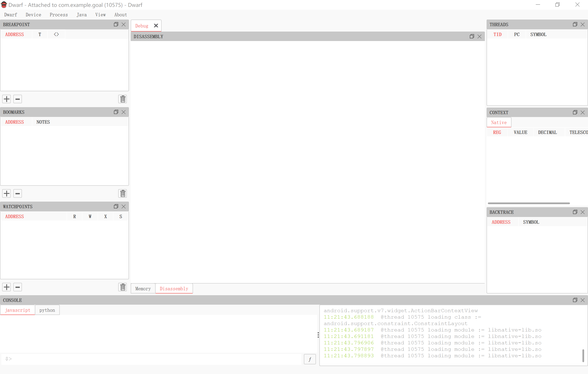
Task: Add a new watchpoint with plus button
Action: (x=7, y=287)
